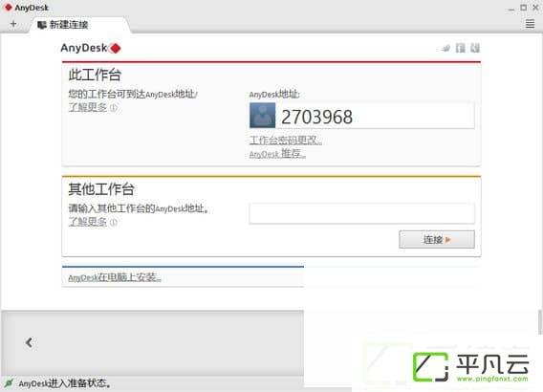Click the Google share icon
The width and height of the screenshot is (543, 392).
tap(475, 48)
